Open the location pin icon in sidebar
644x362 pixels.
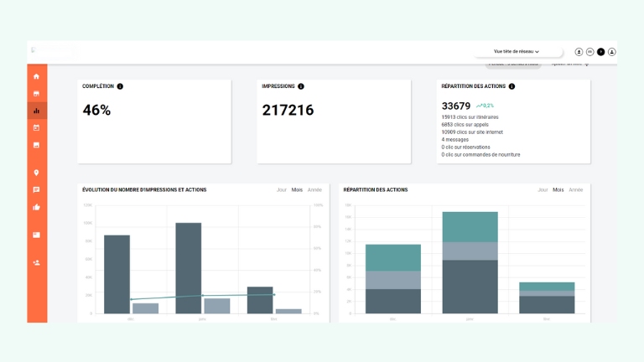click(36, 173)
